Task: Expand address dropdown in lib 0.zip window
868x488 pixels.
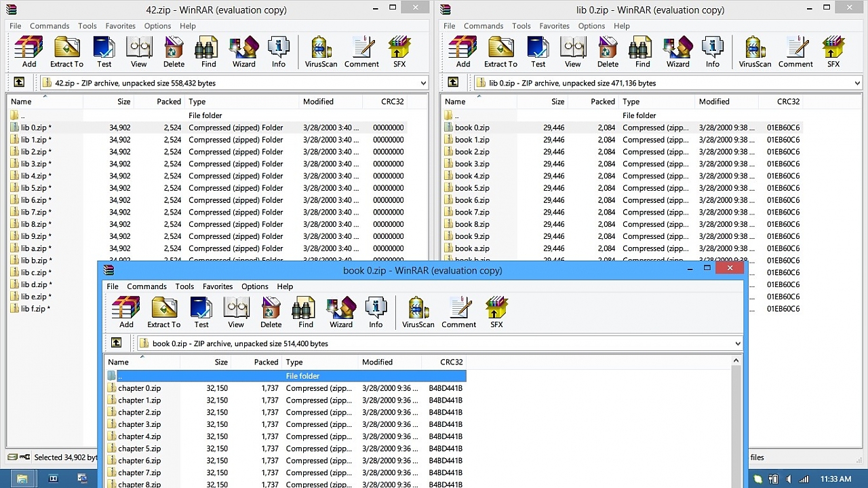Action: 857,83
